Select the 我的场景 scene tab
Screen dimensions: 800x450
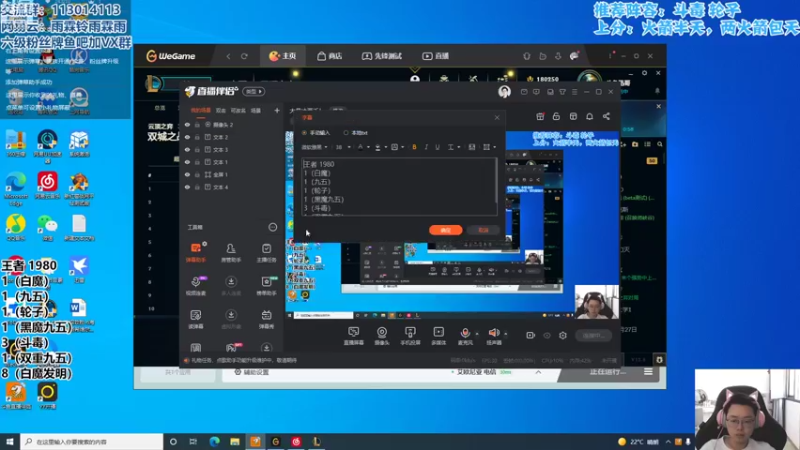click(201, 110)
